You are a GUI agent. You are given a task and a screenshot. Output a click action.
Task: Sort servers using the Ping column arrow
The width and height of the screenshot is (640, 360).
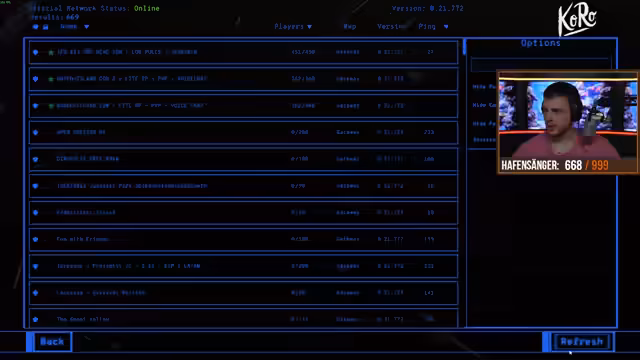pos(446,27)
